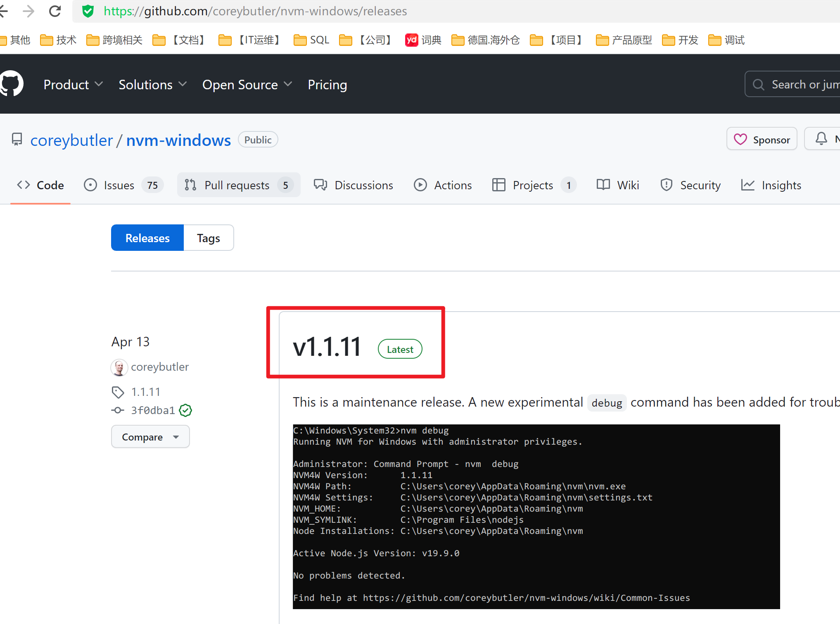This screenshot has height=624, width=840.
Task: Click the browser forward arrow
Action: (28, 11)
